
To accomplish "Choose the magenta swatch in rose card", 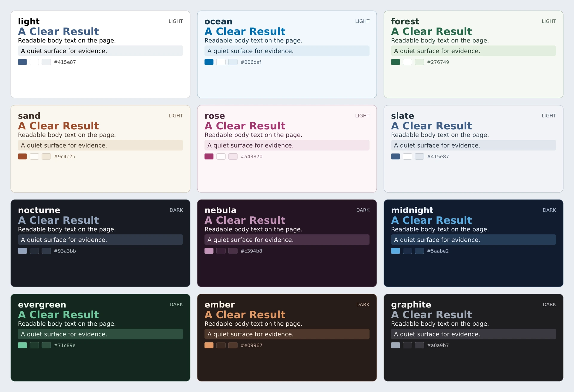I will [209, 157].
